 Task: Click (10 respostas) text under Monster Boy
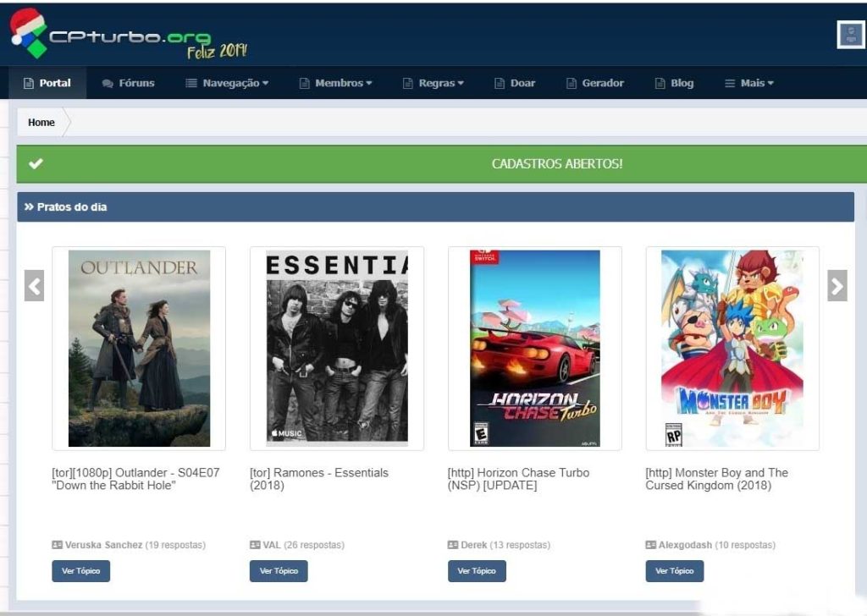point(745,545)
